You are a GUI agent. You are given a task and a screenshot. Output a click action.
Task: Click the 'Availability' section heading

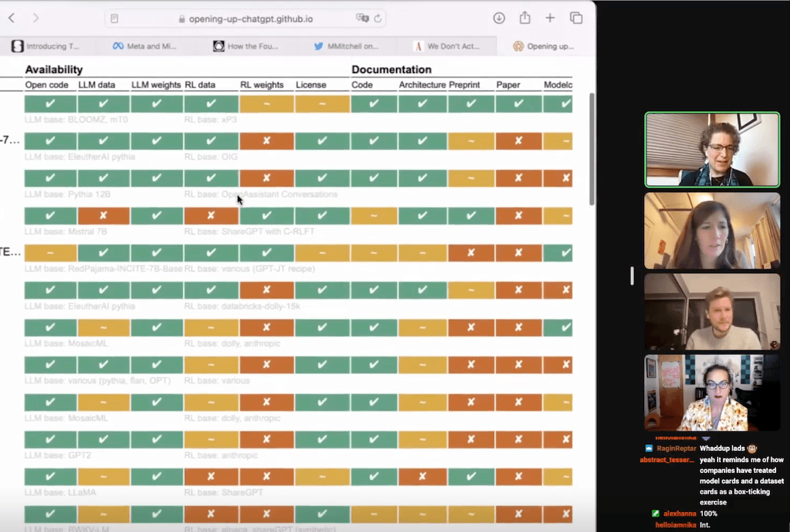(x=54, y=70)
